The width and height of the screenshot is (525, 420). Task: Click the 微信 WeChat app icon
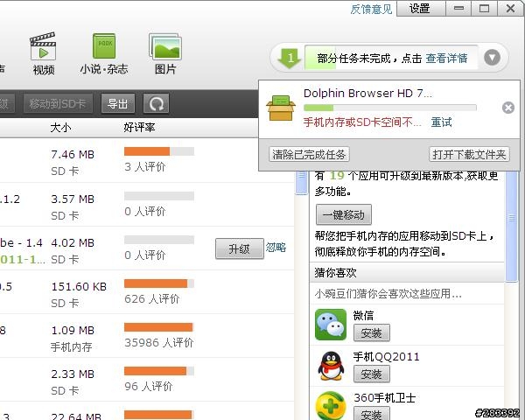coord(331,325)
